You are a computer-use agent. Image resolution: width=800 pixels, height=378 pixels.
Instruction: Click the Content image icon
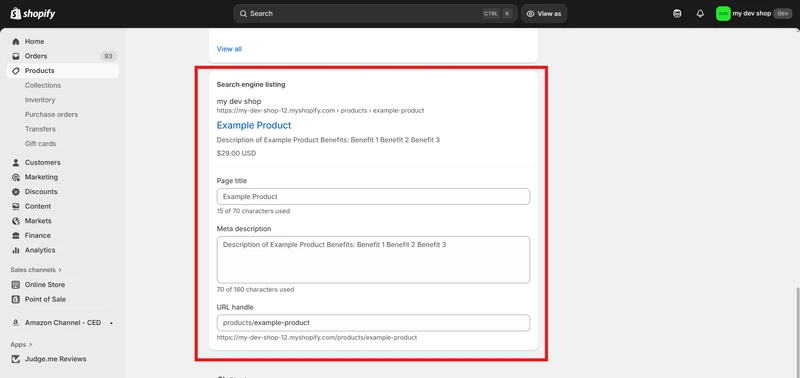pos(16,207)
